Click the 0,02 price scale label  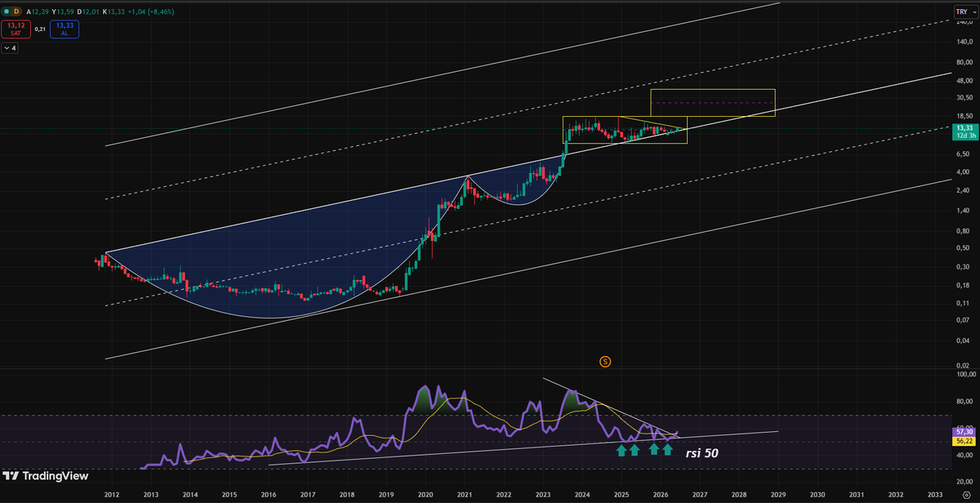coord(964,365)
